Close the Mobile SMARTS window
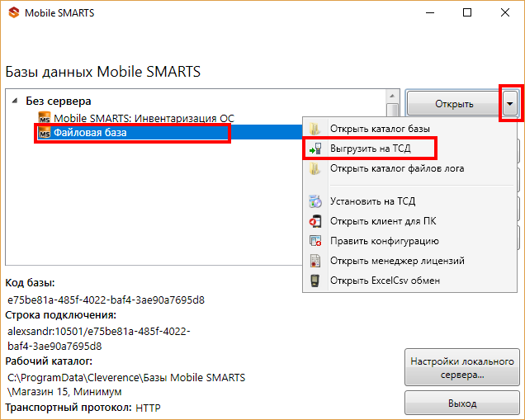The height and width of the screenshot is (420, 525). tap(505, 12)
